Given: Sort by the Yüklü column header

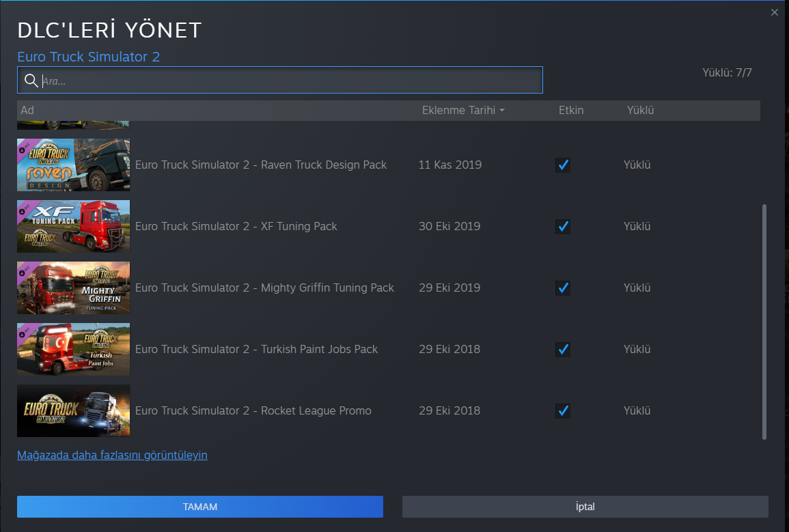Looking at the screenshot, I should coord(640,110).
